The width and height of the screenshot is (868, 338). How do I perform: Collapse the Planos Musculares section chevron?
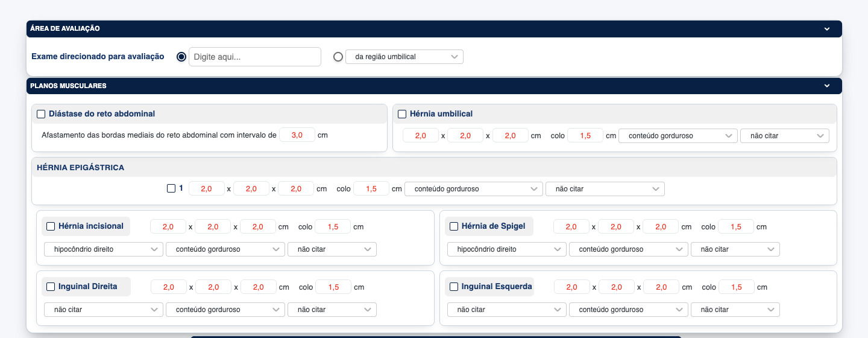(827, 86)
